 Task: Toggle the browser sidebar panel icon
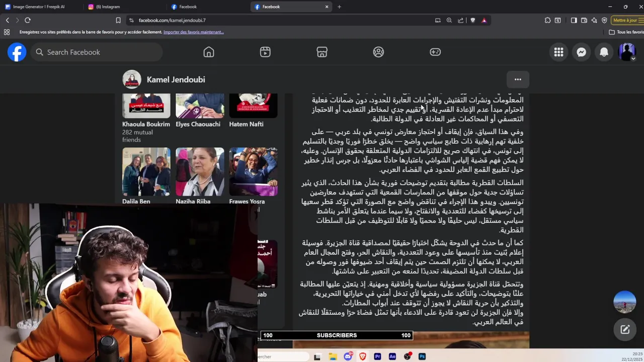pos(574,20)
